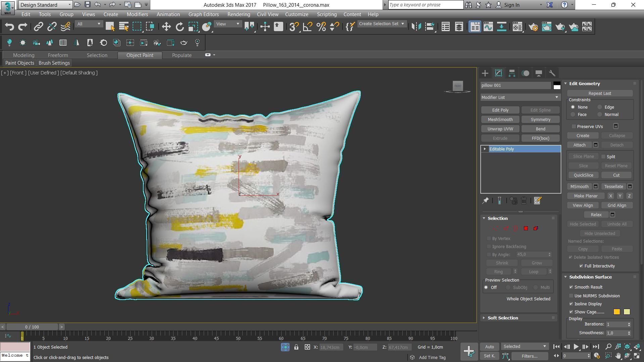The height and width of the screenshot is (362, 644).
Task: Expand the Editable Poly stack entry
Action: pyautogui.click(x=485, y=149)
